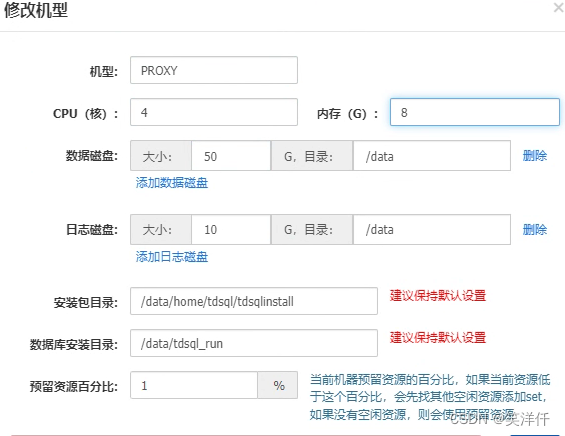This screenshot has height=436, width=565.
Task: Click the 安装包目录: label
Action: pyautogui.click(x=86, y=303)
